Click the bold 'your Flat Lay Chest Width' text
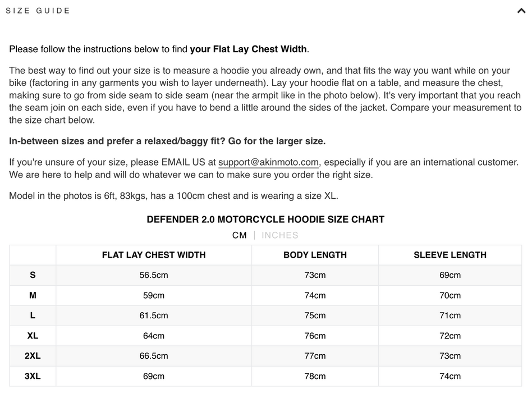 pos(249,49)
